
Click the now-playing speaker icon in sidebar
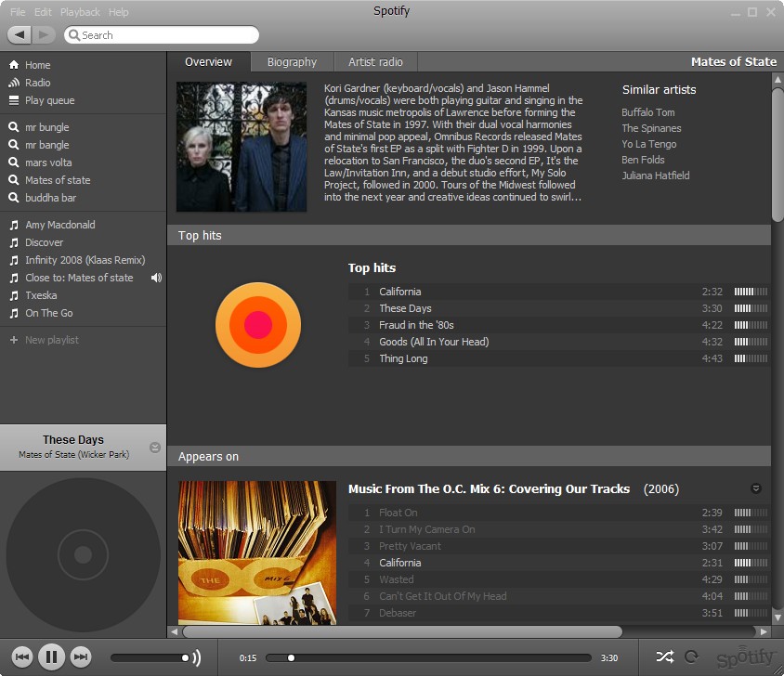coord(156,278)
